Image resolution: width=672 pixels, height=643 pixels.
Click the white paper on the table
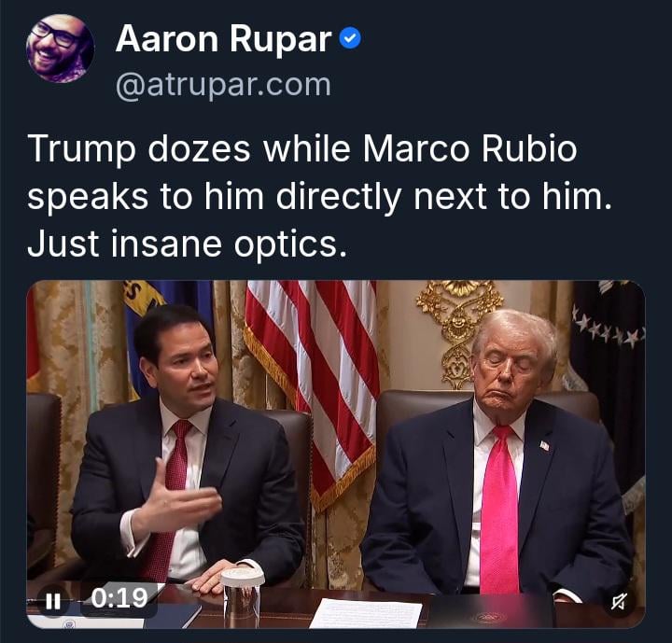point(366,613)
